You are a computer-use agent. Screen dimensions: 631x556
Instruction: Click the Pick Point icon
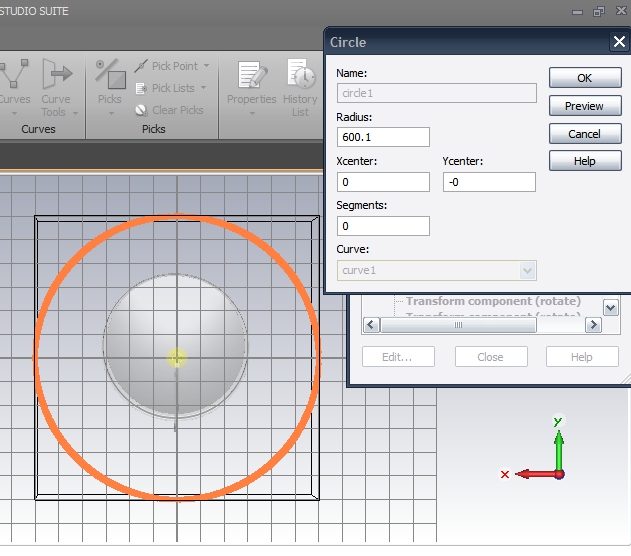pos(142,66)
